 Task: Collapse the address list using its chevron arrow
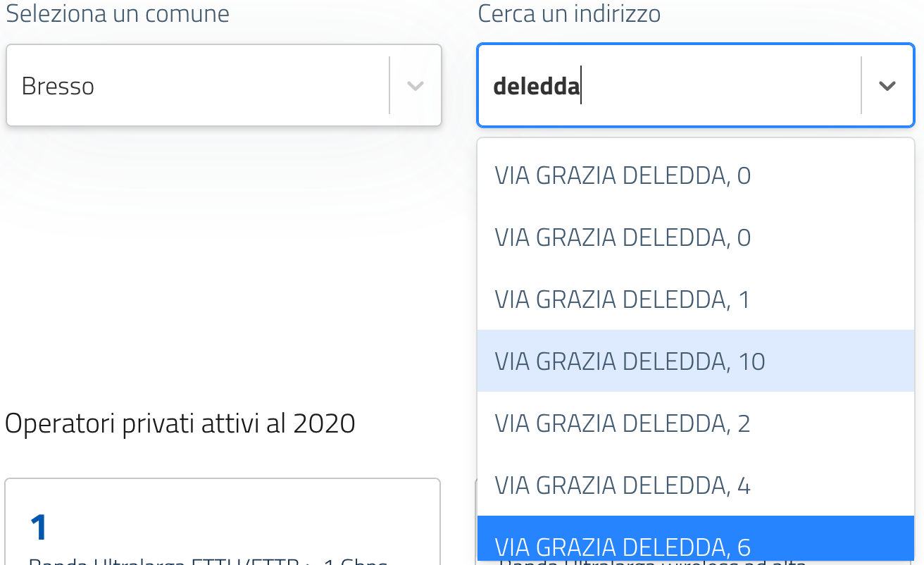[887, 86]
